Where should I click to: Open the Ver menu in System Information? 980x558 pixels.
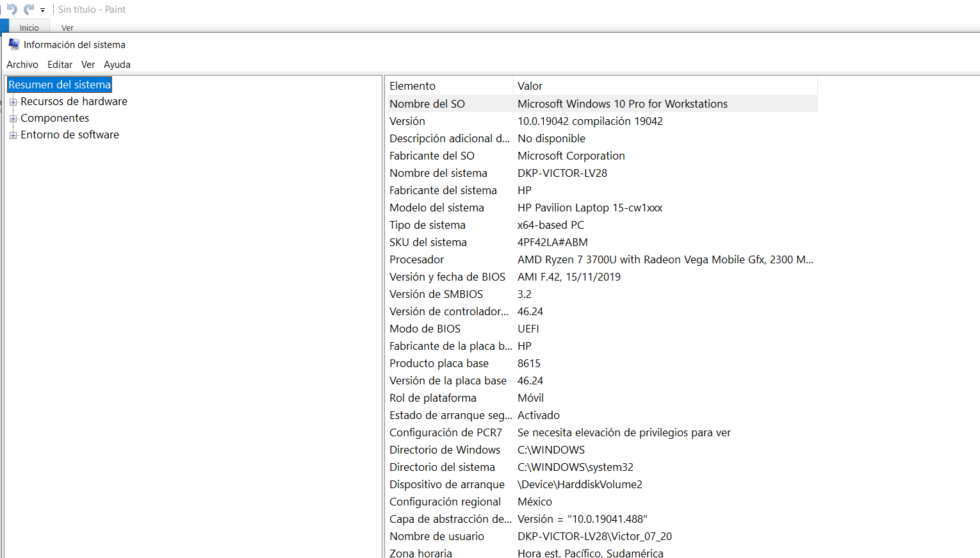[x=88, y=65]
